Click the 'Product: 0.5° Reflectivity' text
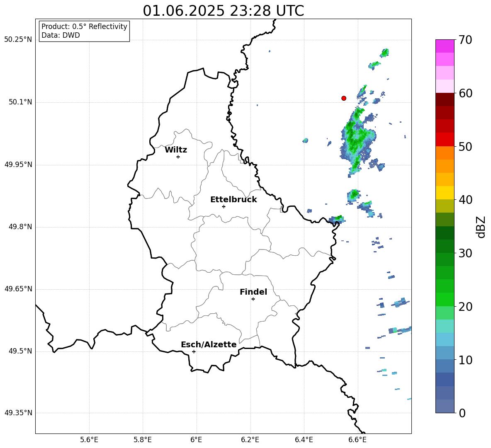The height and width of the screenshot is (448, 491). pos(84,27)
